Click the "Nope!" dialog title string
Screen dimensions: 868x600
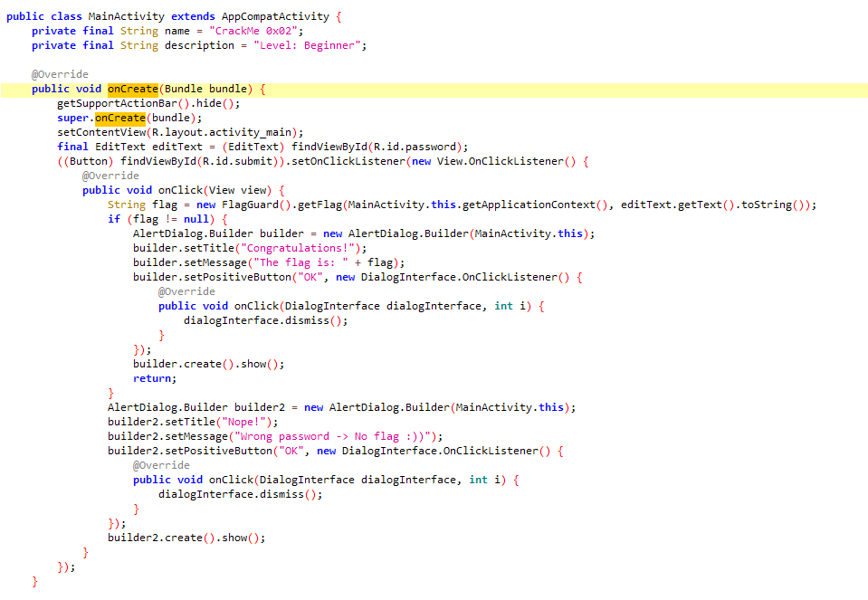tap(248, 421)
